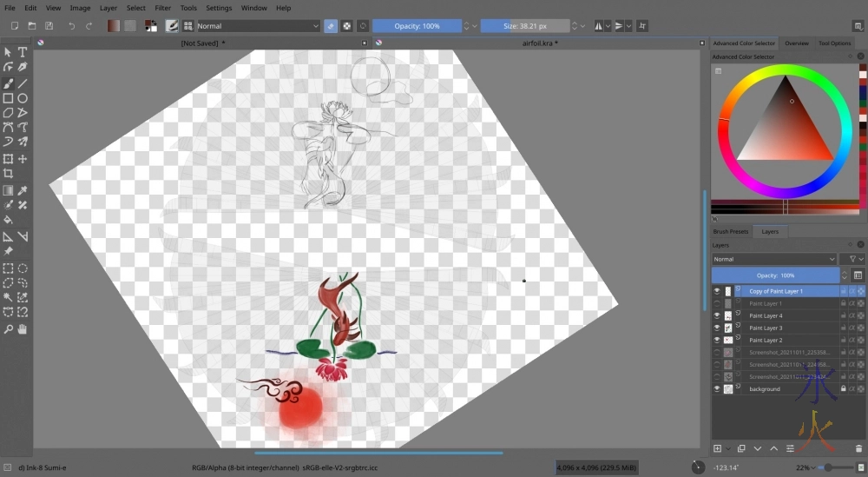Select the Freehand Brush tool

pyautogui.click(x=8, y=83)
